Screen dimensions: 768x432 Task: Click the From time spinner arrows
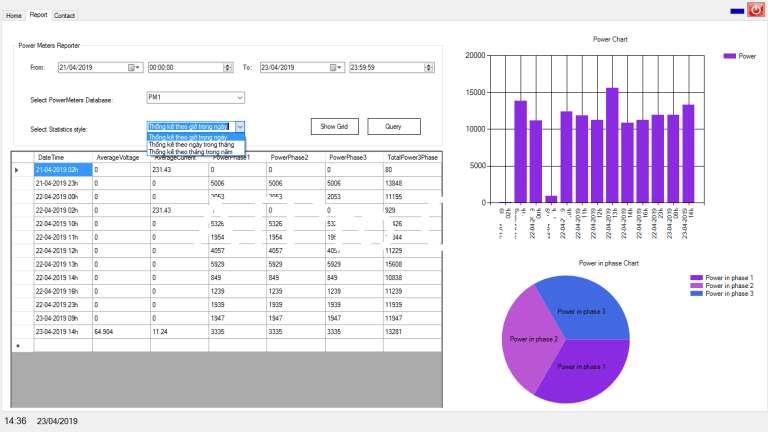tap(228, 68)
